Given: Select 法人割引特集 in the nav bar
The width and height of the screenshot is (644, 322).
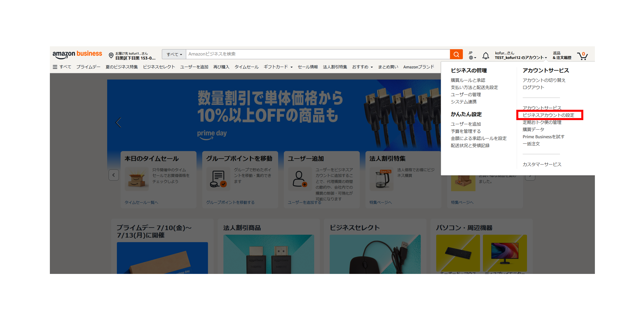Looking at the screenshot, I should click(335, 67).
